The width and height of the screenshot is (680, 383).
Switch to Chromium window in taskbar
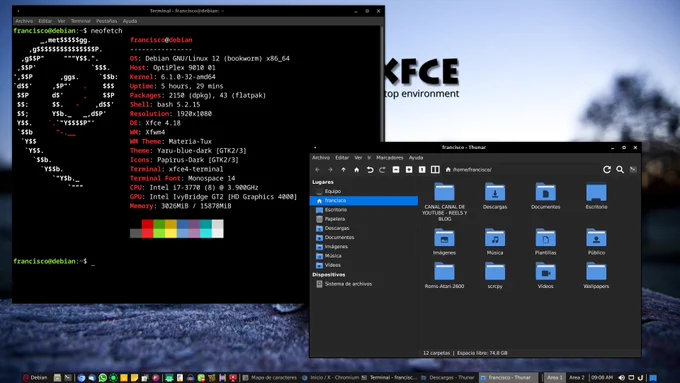pyautogui.click(x=330, y=378)
